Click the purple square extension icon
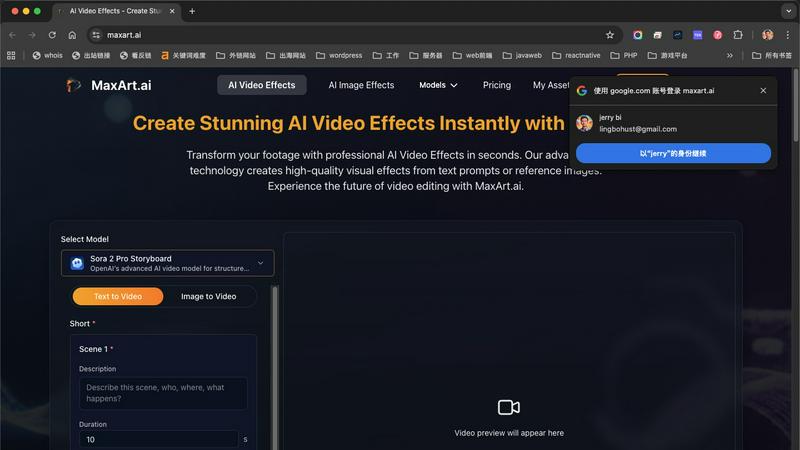This screenshot has height=450, width=800. [697, 35]
